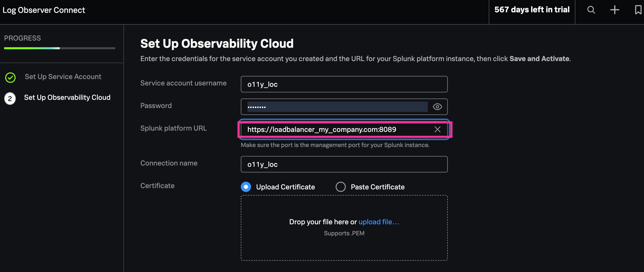The width and height of the screenshot is (644, 272).
Task: Click the PROGRESS sidebar heading
Action: 23,38
